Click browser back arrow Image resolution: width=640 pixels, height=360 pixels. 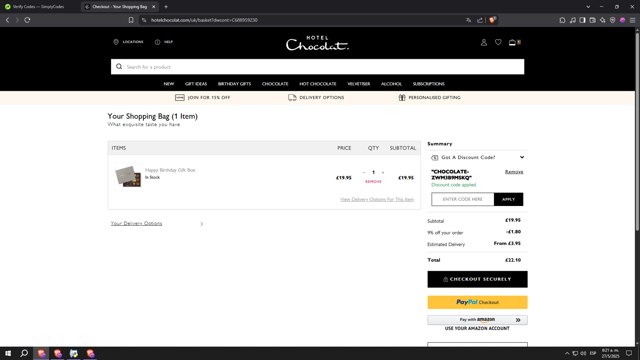pos(7,20)
